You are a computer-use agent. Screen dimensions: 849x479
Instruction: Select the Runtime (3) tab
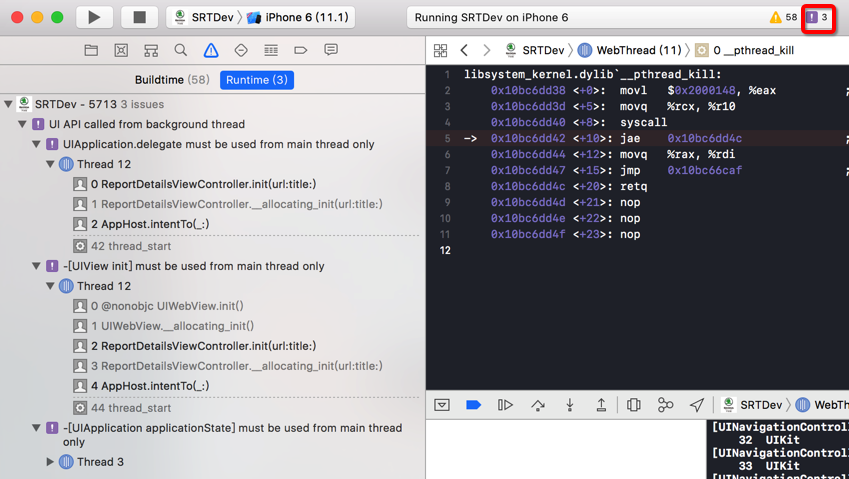tap(256, 80)
